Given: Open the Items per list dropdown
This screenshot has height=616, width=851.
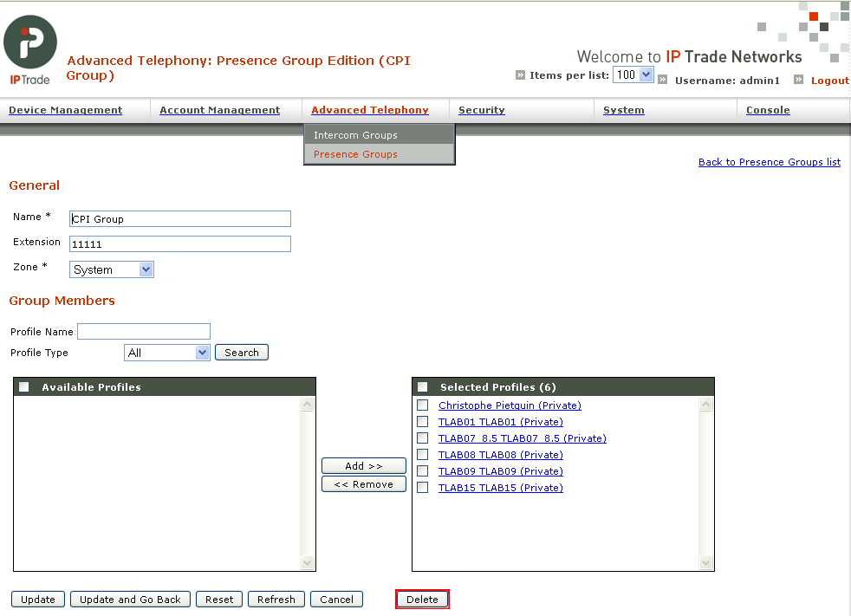Looking at the screenshot, I should [x=633, y=75].
